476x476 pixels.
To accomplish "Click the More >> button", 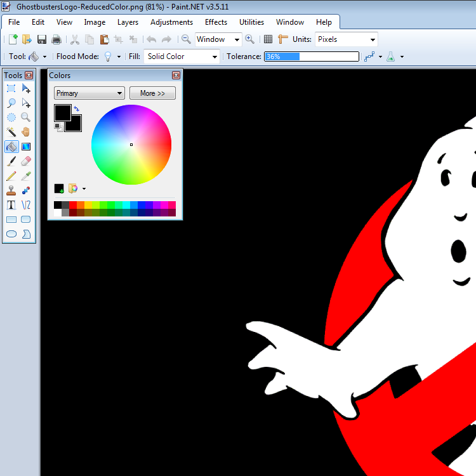I will click(152, 93).
